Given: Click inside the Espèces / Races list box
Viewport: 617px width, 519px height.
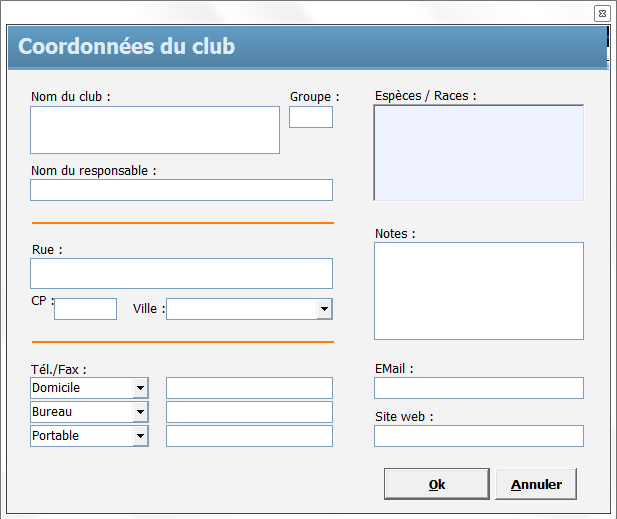Looking at the screenshot, I should [478, 153].
